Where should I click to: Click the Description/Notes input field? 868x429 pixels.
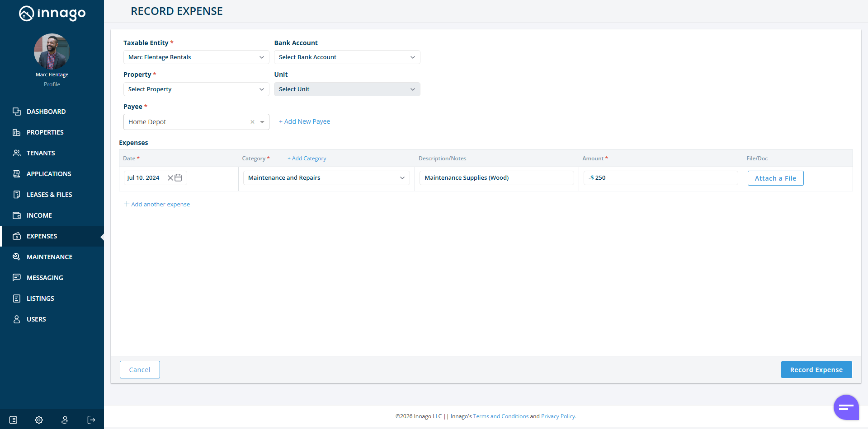[x=496, y=178]
